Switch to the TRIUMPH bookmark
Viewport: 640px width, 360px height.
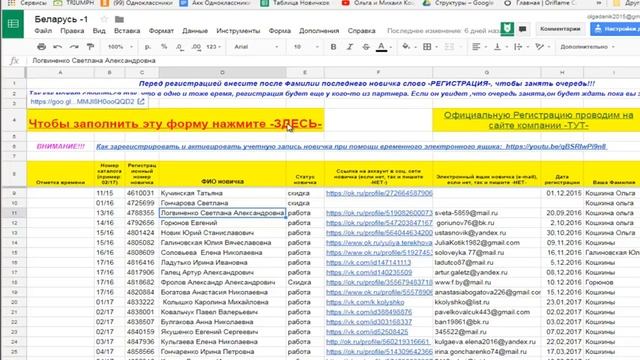75,3
